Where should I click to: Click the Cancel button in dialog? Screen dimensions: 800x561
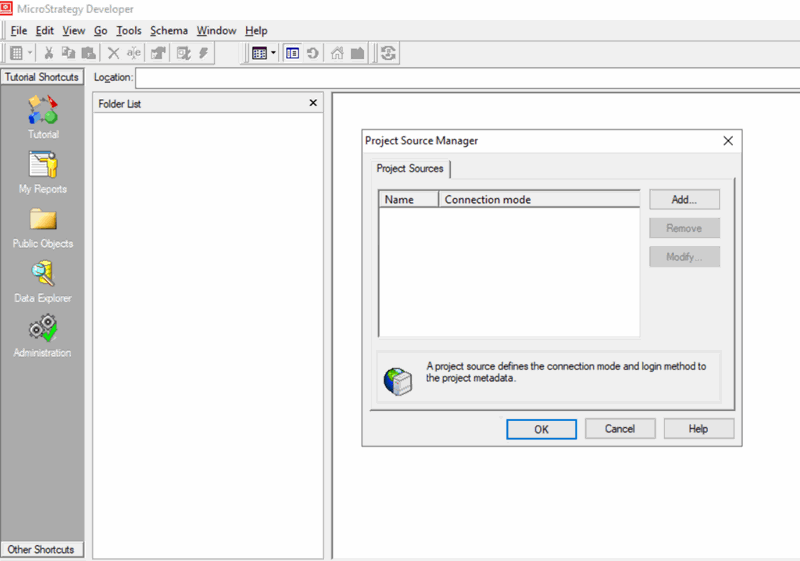[x=620, y=429]
